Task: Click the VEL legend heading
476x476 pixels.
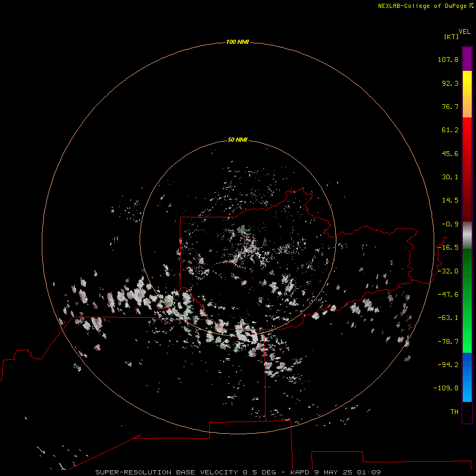Action: point(464,32)
